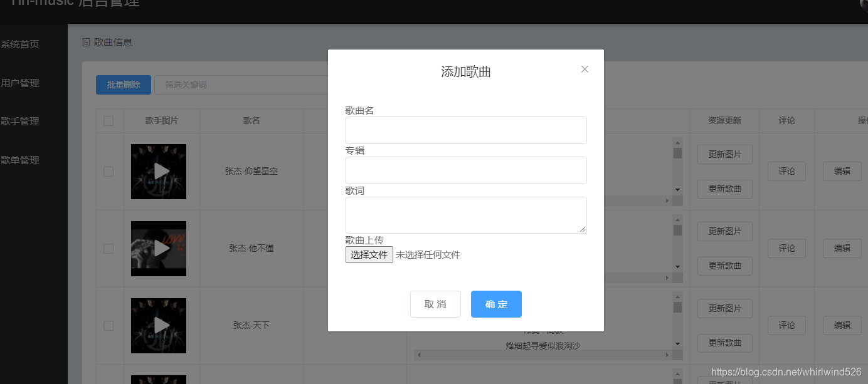Image resolution: width=868 pixels, height=384 pixels.
Task: Click the 歌词 textarea
Action: click(466, 215)
